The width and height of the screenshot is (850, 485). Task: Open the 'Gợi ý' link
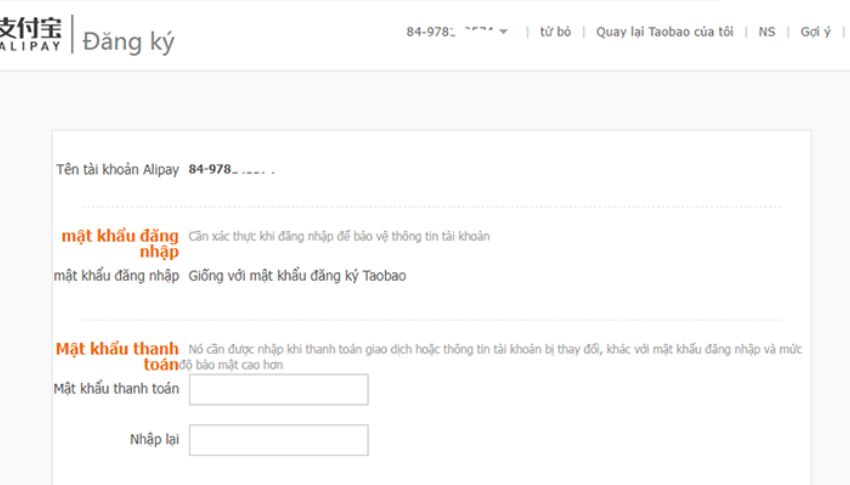(x=815, y=32)
